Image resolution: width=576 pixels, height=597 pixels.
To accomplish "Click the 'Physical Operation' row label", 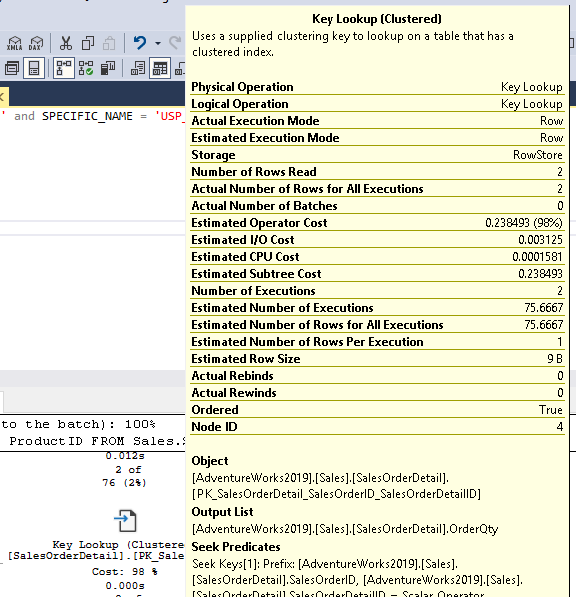I will (x=242, y=87).
